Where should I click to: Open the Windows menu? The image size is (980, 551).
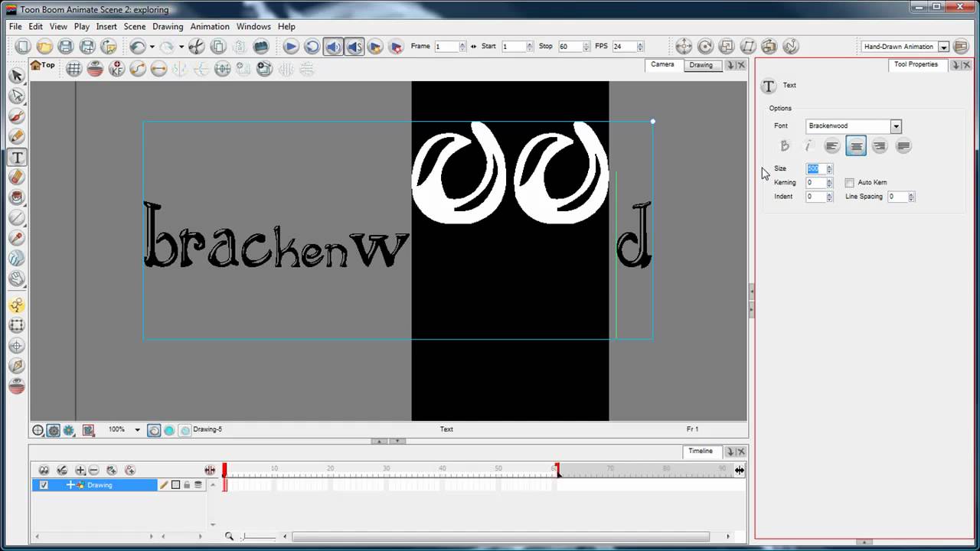[x=253, y=26]
